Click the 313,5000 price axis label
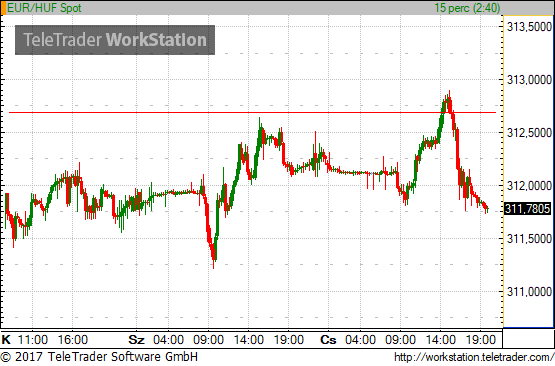This screenshot has height=366, width=555. (x=529, y=27)
